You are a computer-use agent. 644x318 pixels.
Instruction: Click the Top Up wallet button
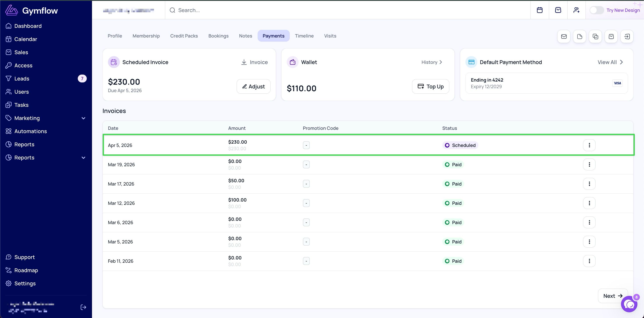point(430,86)
